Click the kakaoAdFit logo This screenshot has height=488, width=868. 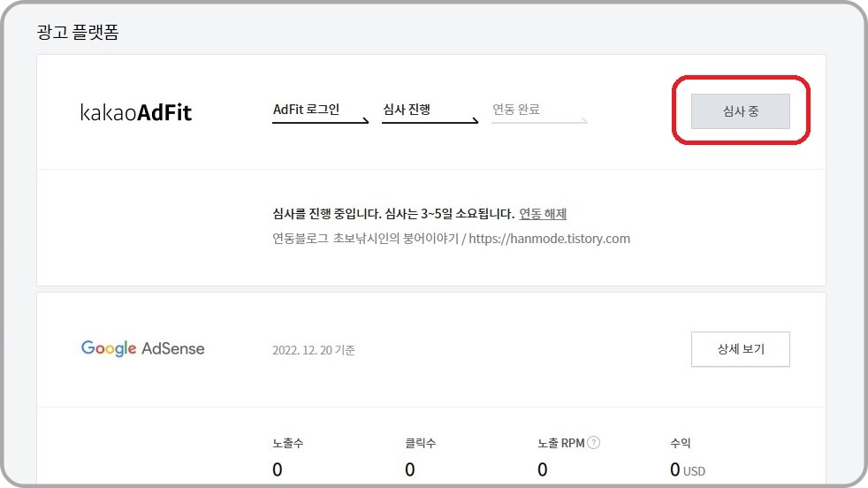pos(136,112)
